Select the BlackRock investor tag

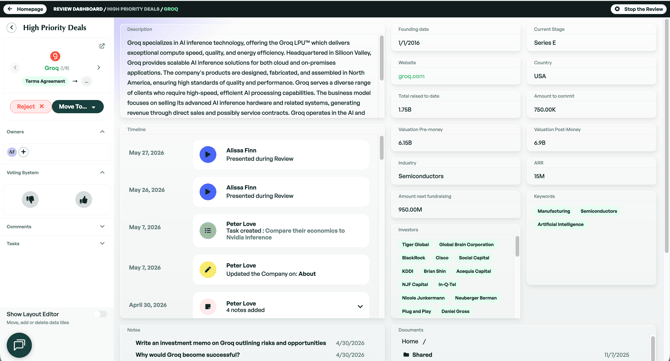(x=414, y=258)
